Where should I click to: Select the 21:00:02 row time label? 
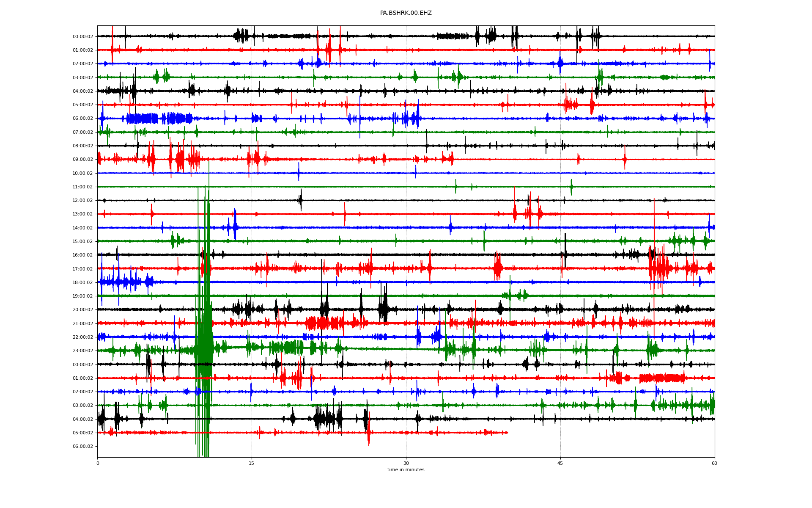pos(82,324)
